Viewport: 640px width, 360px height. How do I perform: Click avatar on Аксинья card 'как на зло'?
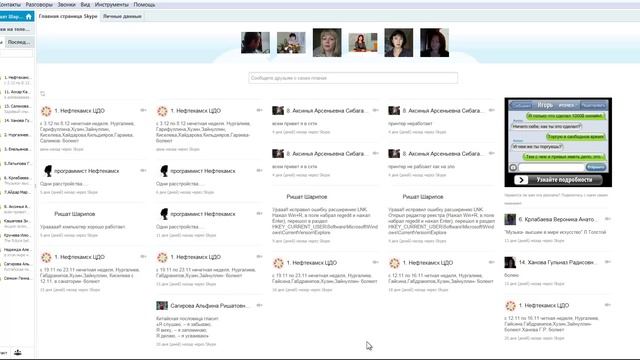pos(394,153)
